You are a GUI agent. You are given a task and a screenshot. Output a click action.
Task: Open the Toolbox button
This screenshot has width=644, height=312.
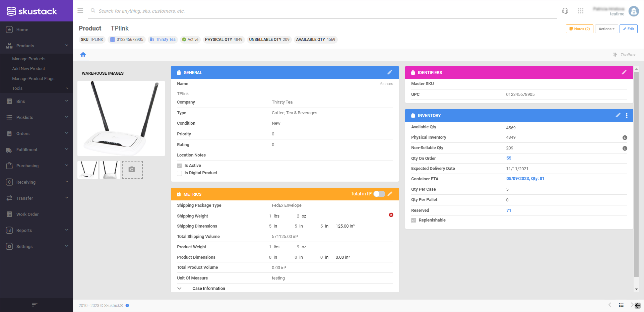[x=624, y=55]
